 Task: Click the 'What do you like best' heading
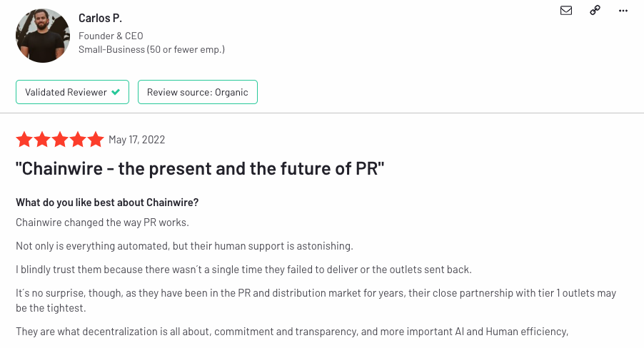pos(107,203)
